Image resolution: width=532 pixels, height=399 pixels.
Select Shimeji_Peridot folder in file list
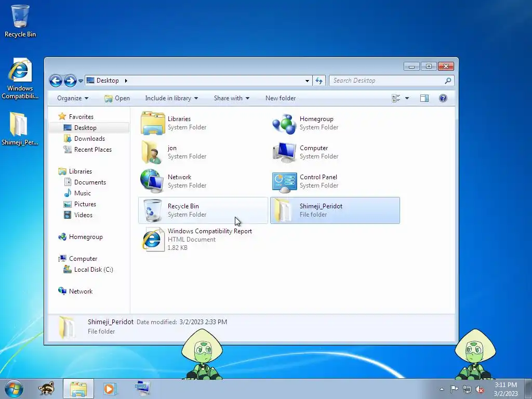click(335, 210)
